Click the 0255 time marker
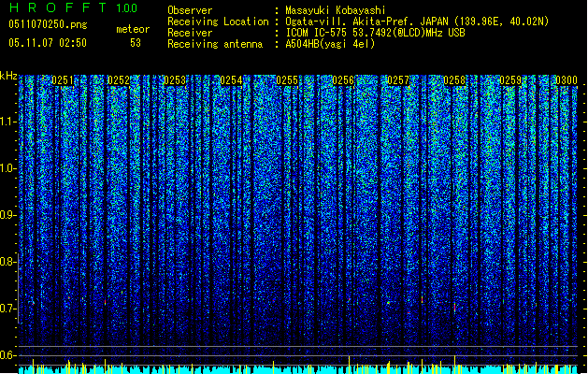Viewport: 588px width, 374px height. (x=287, y=80)
